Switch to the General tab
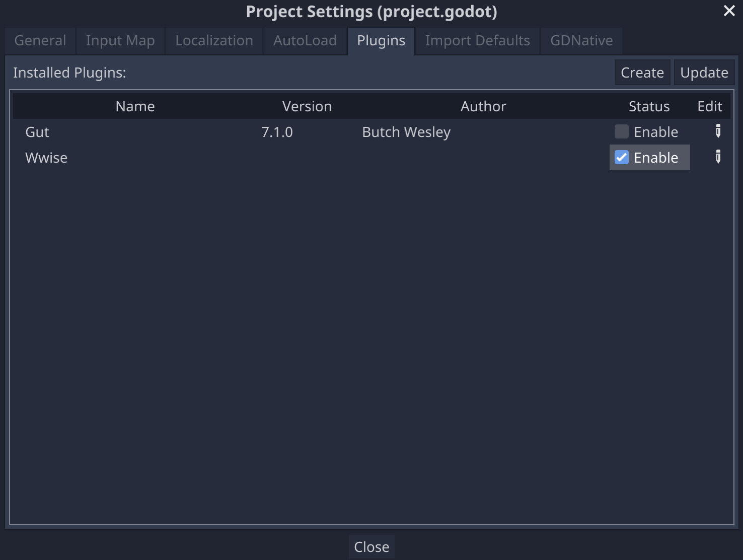Image resolution: width=743 pixels, height=560 pixels. [40, 41]
